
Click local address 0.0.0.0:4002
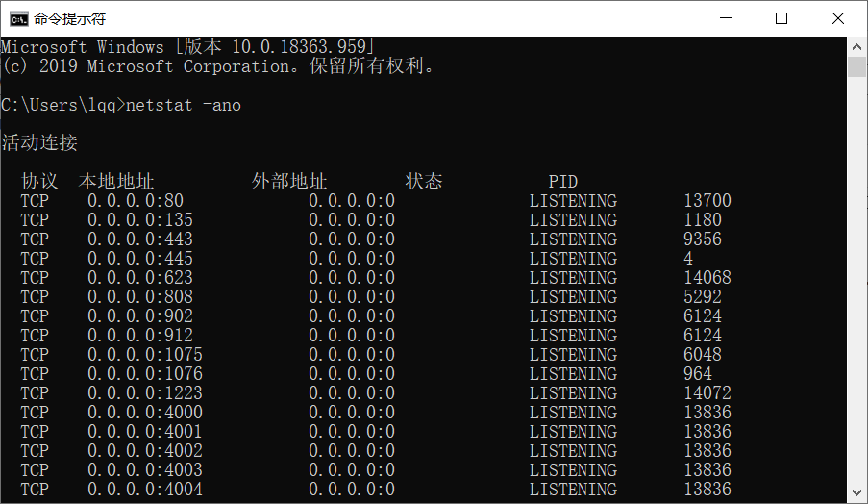145,451
